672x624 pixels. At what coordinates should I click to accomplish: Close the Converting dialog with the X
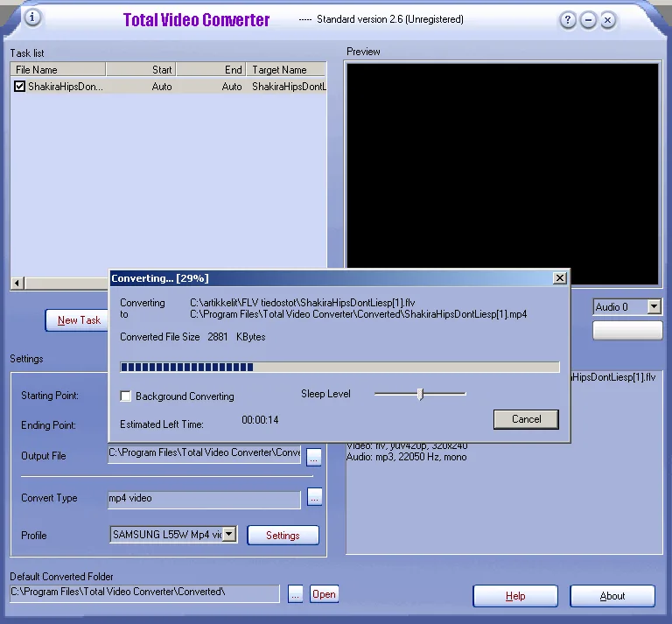click(560, 278)
